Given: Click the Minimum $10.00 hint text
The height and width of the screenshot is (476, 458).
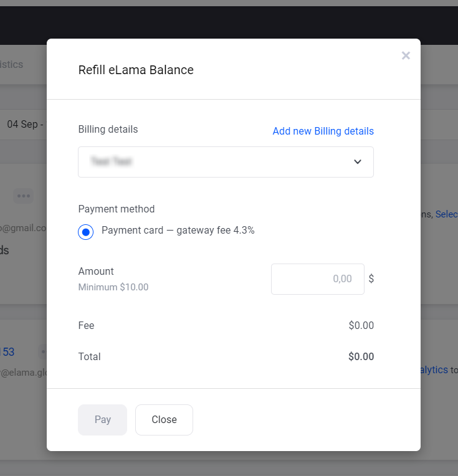Looking at the screenshot, I should point(113,287).
